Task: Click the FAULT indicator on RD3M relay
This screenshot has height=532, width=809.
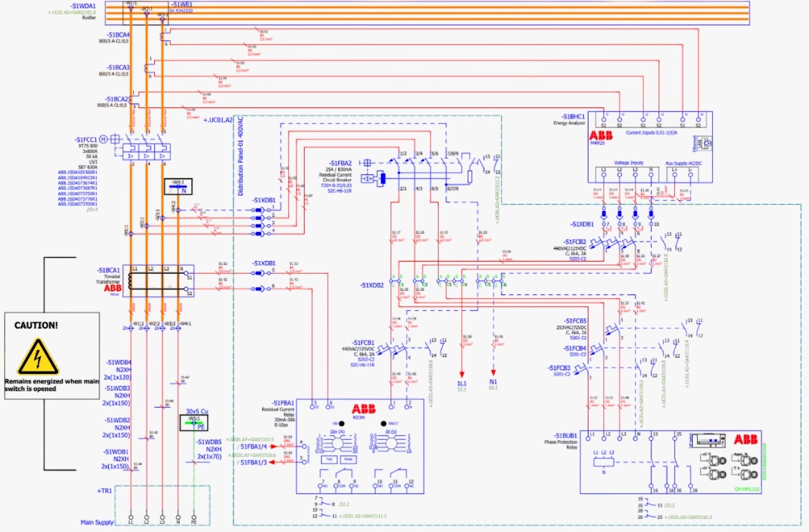Action: pos(383,423)
